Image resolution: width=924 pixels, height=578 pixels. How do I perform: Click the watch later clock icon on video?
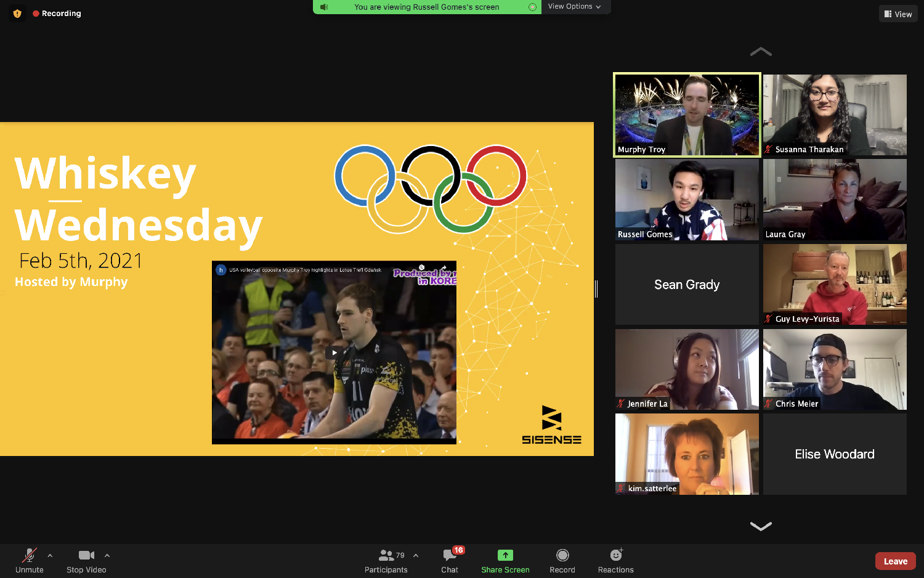(421, 268)
